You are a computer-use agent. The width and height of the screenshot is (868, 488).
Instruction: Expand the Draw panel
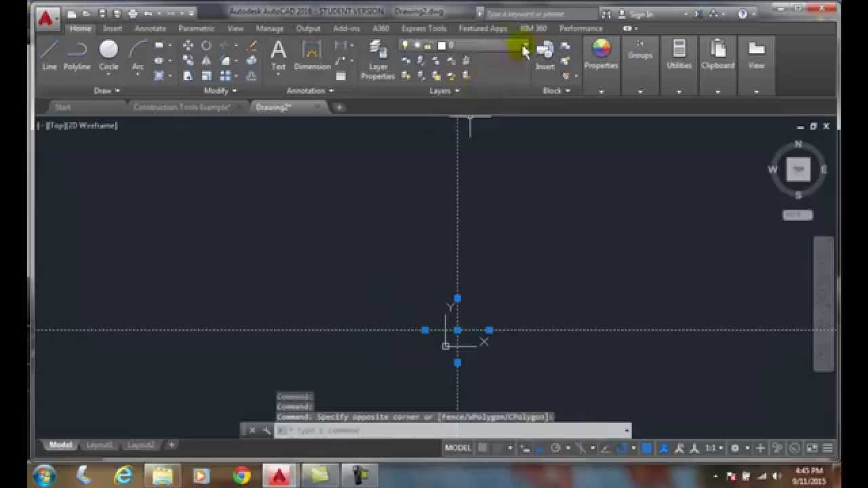coord(106,90)
